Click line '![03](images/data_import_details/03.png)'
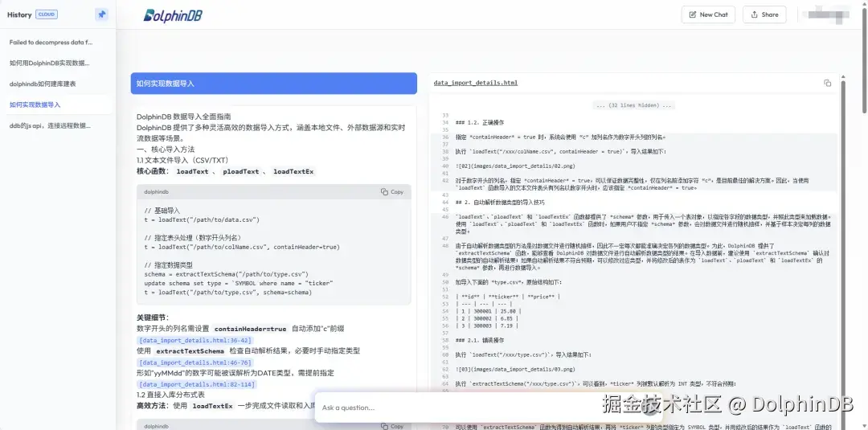 (515, 369)
